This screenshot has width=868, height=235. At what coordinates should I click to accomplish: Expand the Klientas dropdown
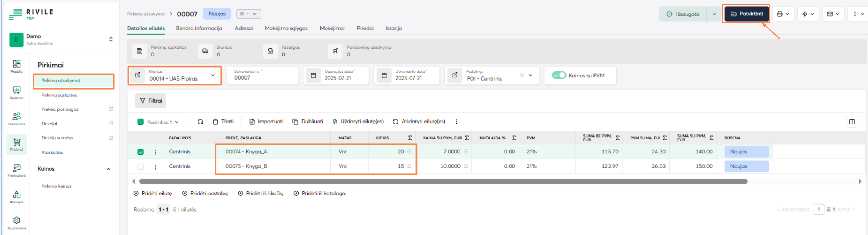click(213, 75)
